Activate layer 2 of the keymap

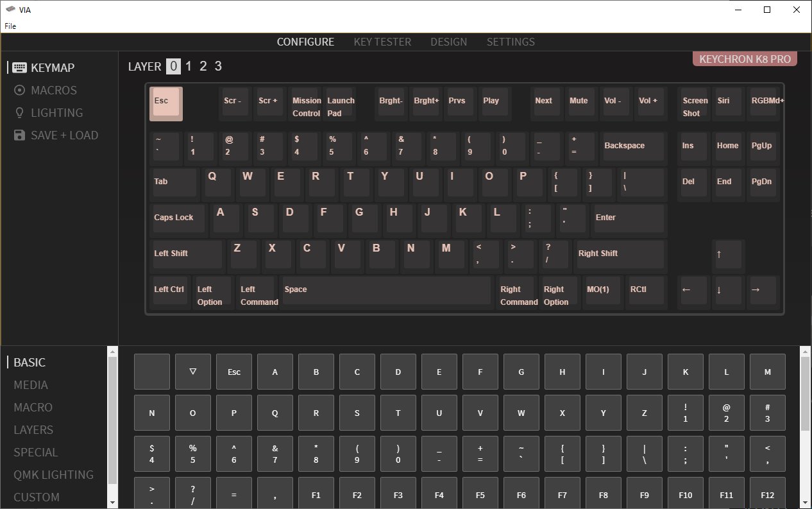(203, 65)
